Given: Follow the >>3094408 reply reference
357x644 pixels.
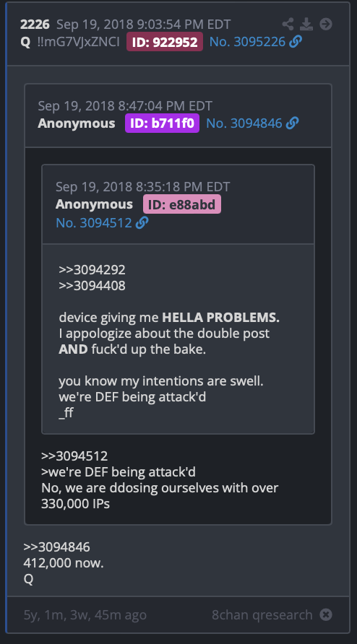Looking at the screenshot, I should click(x=92, y=285).
